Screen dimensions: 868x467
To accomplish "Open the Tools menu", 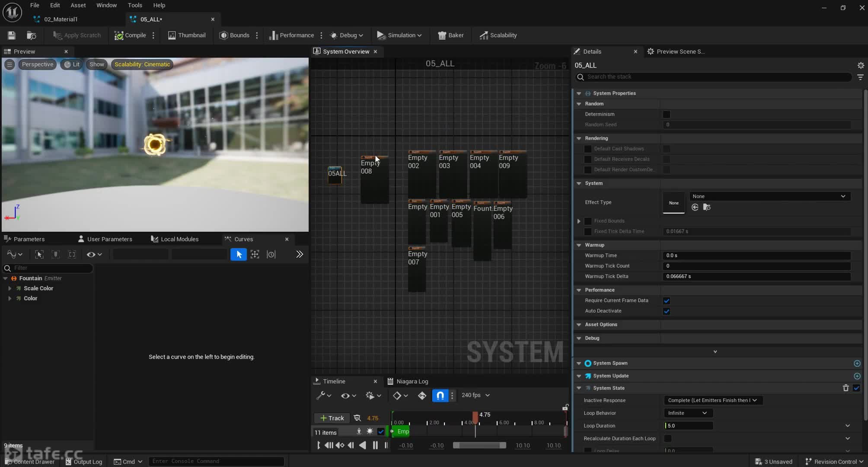I will click(x=135, y=5).
